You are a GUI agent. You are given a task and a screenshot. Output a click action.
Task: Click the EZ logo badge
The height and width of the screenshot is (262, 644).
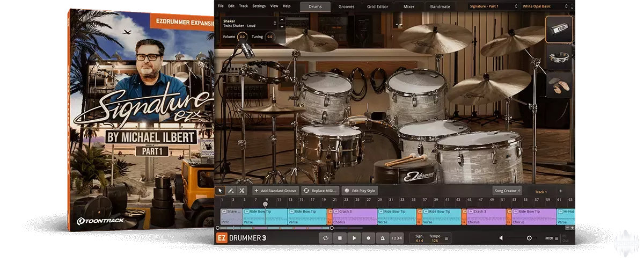click(221, 238)
